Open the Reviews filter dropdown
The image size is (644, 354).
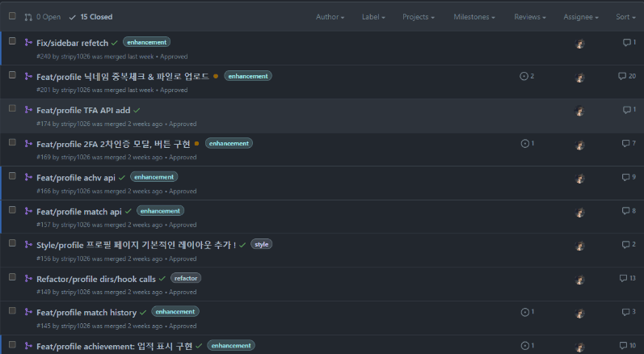click(x=530, y=17)
